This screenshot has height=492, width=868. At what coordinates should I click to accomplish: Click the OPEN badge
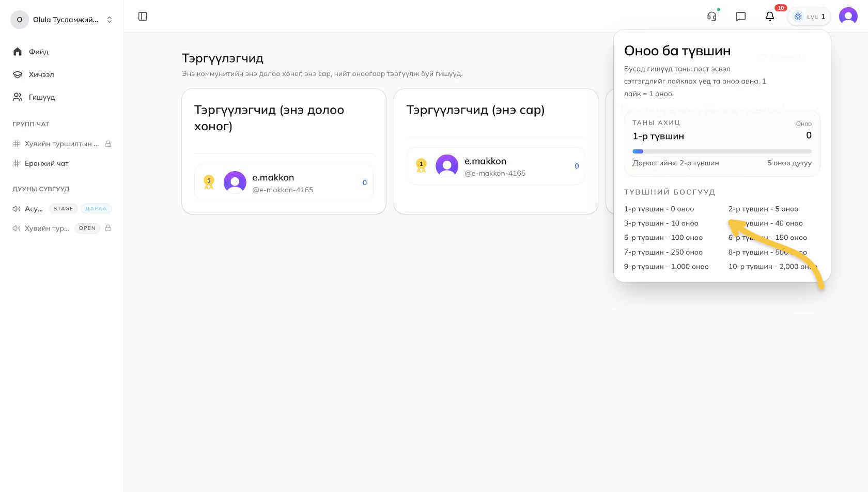coord(87,228)
